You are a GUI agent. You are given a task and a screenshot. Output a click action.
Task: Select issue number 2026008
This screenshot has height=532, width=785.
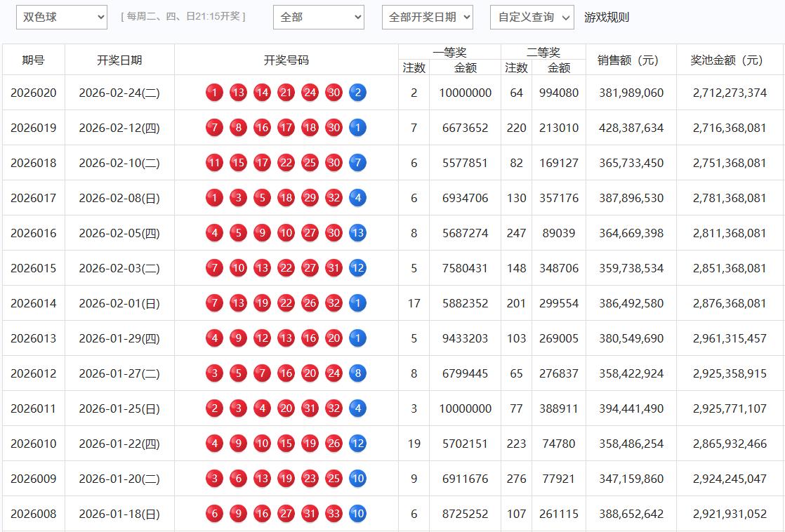(x=34, y=514)
